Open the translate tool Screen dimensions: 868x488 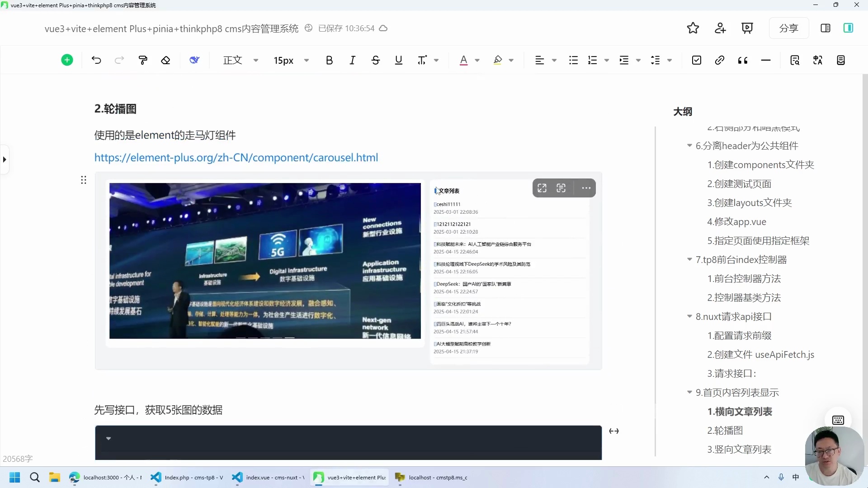pyautogui.click(x=818, y=60)
